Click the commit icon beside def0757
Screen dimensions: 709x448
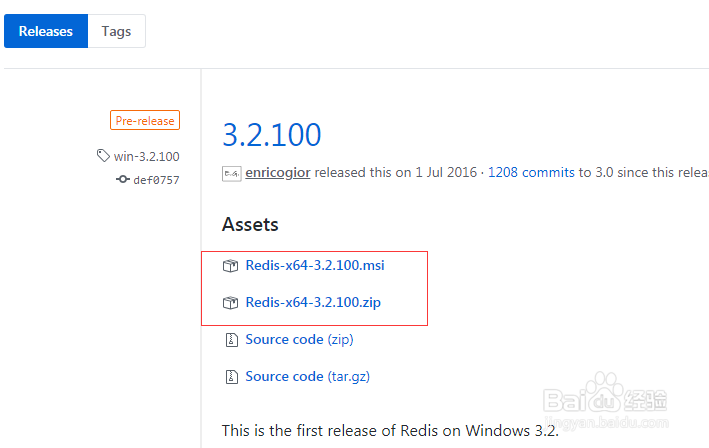tap(123, 179)
